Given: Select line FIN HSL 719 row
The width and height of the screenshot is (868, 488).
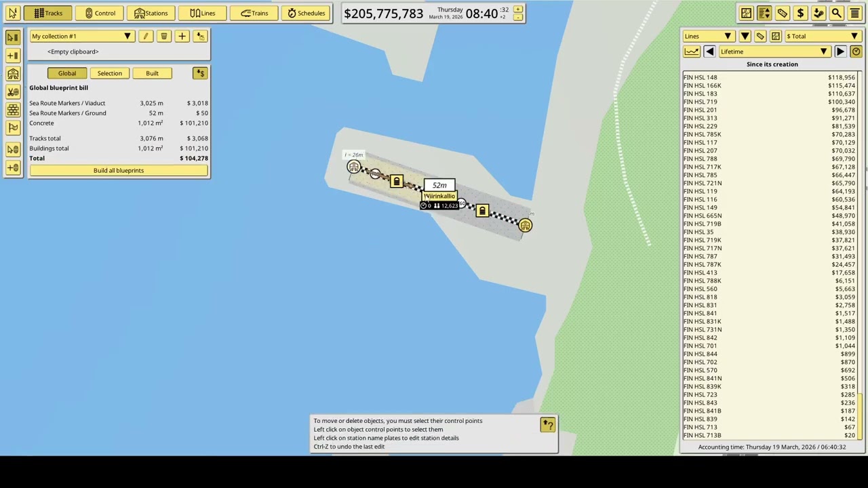Looking at the screenshot, I should pyautogui.click(x=769, y=102).
